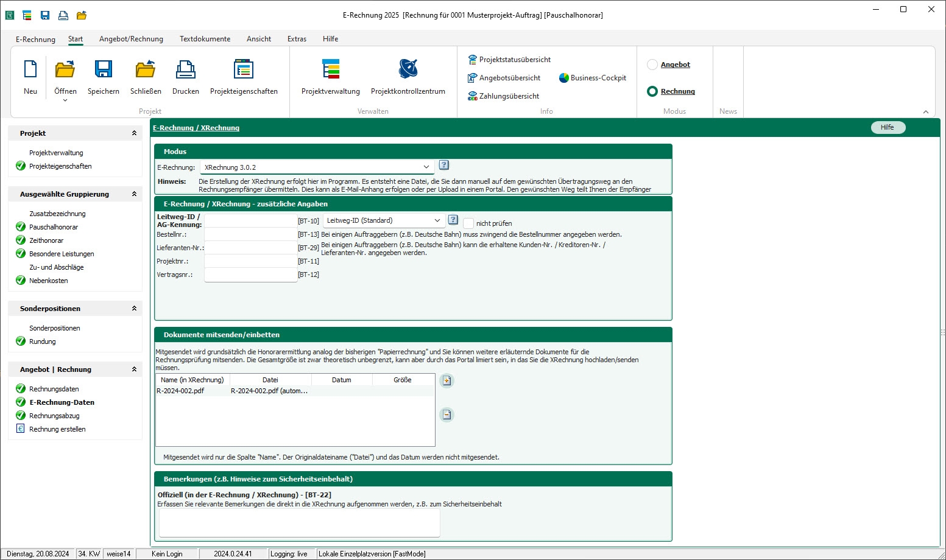Click the Bestellnr. input field
This screenshot has width=946, height=560.
(250, 234)
